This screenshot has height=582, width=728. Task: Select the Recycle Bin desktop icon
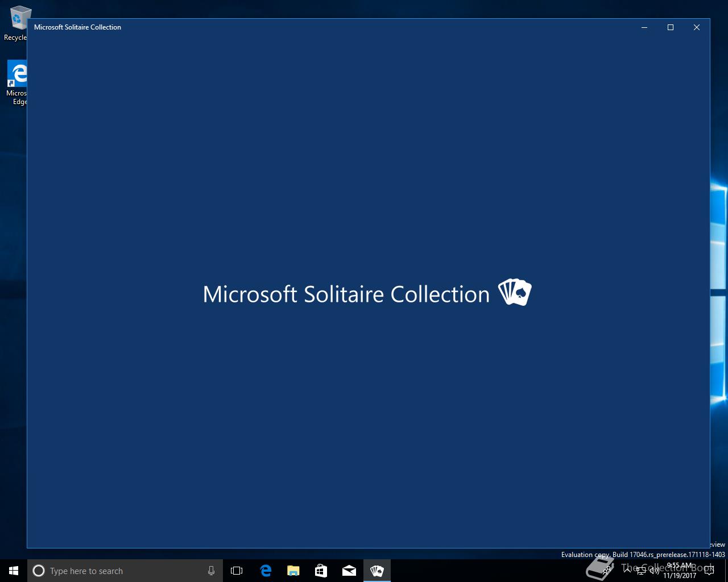[x=17, y=23]
